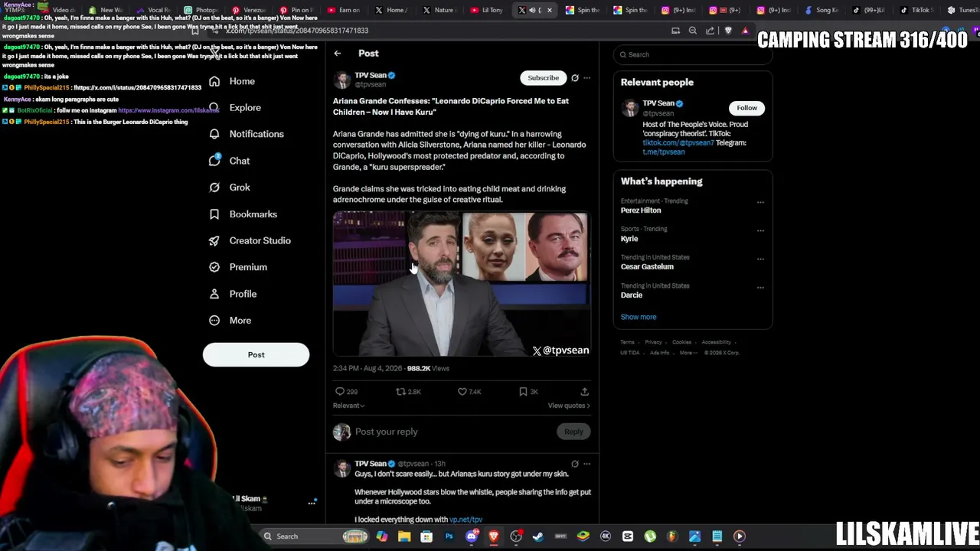This screenshot has width=980, height=551.
Task: Switch to the Lil Tony browser tab
Action: tap(487, 10)
